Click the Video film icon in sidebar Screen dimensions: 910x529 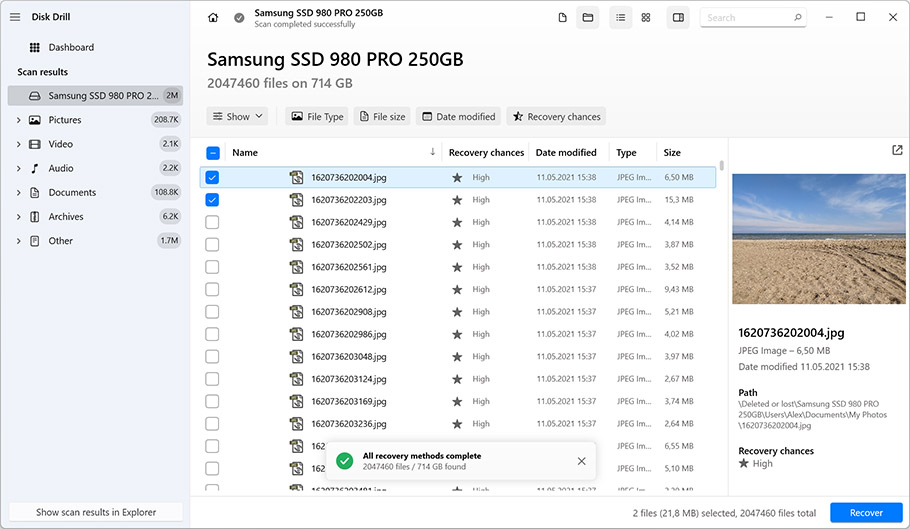35,144
